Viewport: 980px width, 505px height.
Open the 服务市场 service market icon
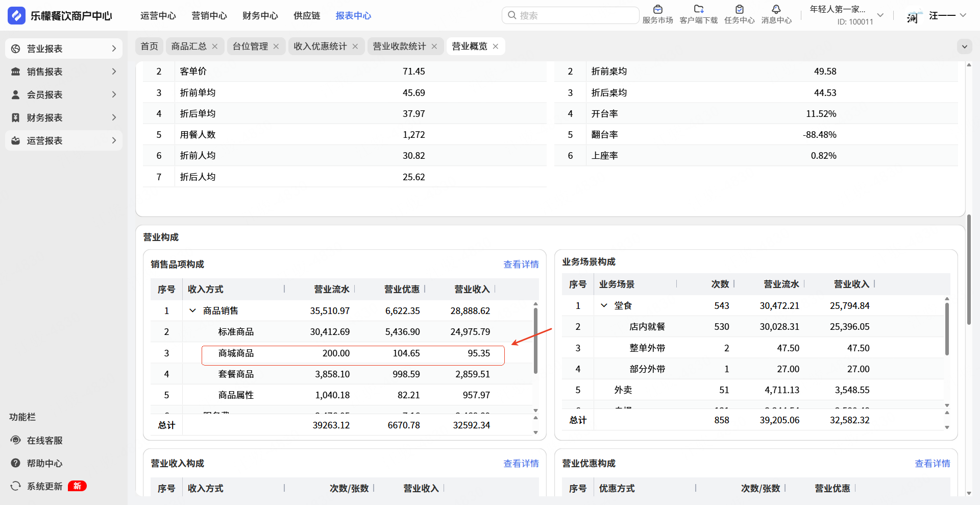tap(657, 10)
